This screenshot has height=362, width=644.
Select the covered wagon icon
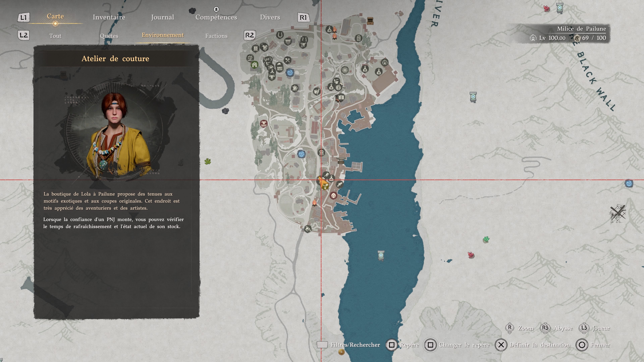[288, 41]
